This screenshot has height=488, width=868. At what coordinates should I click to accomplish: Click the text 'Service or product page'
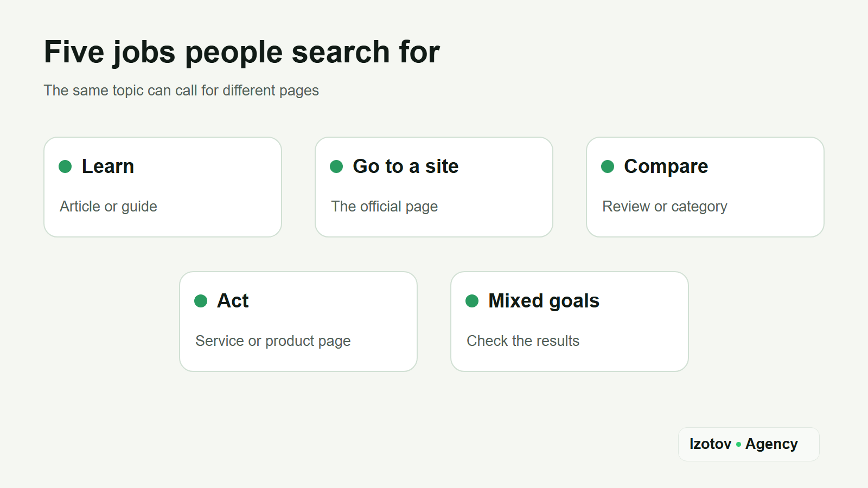click(273, 341)
